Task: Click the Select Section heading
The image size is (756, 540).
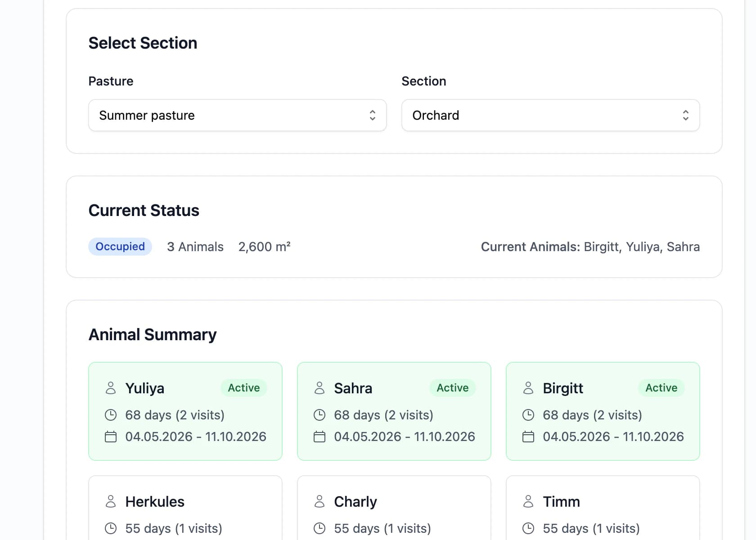Action: point(143,43)
